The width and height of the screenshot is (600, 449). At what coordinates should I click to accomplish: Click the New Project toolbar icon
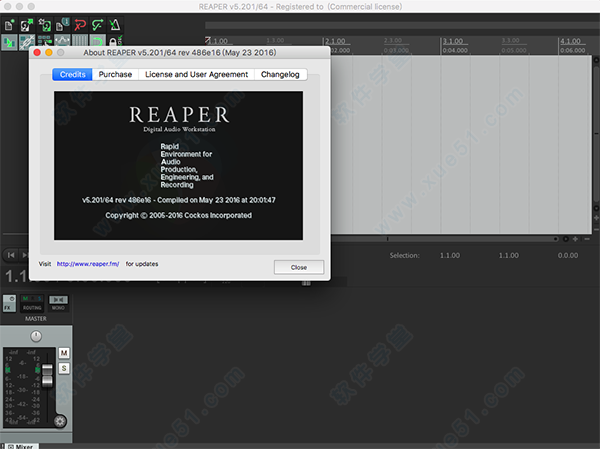point(9,25)
